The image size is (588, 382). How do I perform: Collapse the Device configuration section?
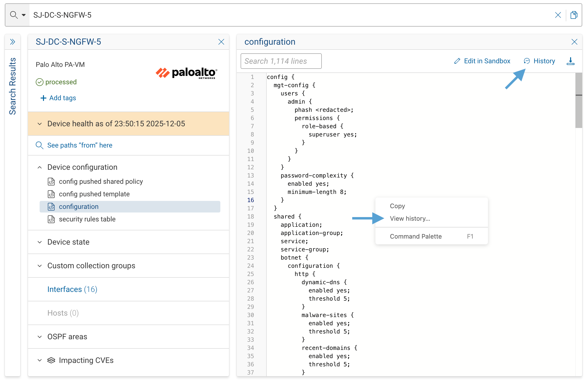pyautogui.click(x=40, y=167)
